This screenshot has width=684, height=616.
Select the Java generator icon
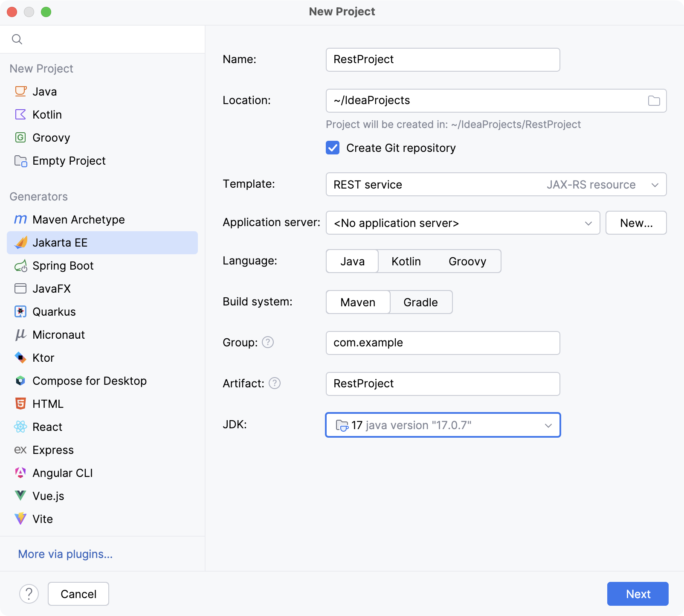(x=20, y=91)
